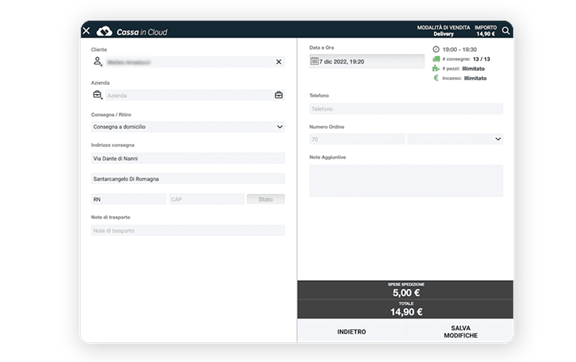This screenshot has width=576, height=362.
Task: Clear the Cliente field with its X
Action: pos(279,62)
